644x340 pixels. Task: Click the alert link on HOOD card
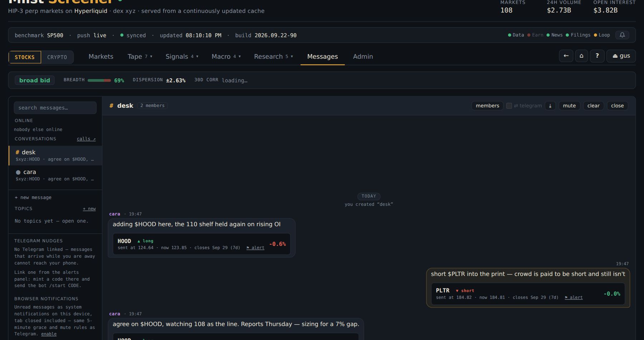point(255,248)
